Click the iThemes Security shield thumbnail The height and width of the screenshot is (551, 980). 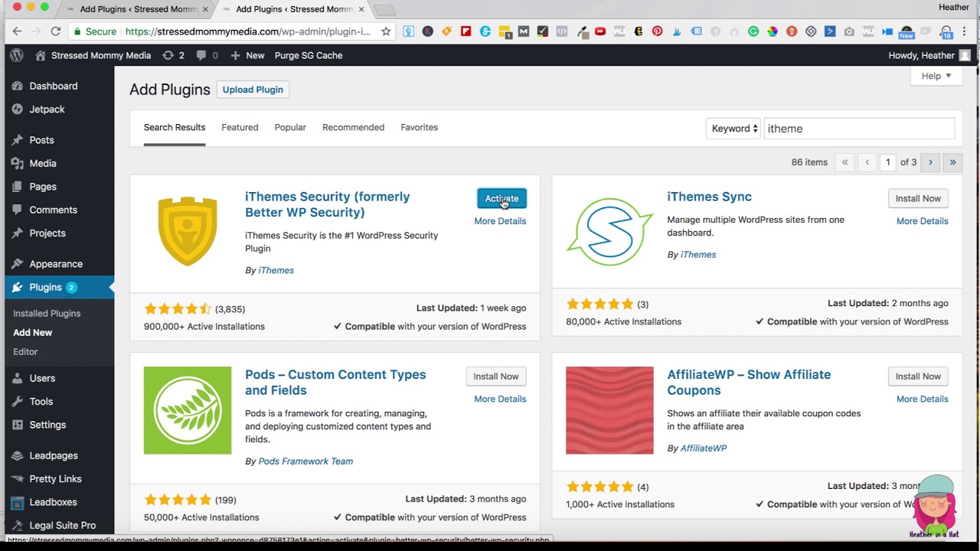(188, 231)
